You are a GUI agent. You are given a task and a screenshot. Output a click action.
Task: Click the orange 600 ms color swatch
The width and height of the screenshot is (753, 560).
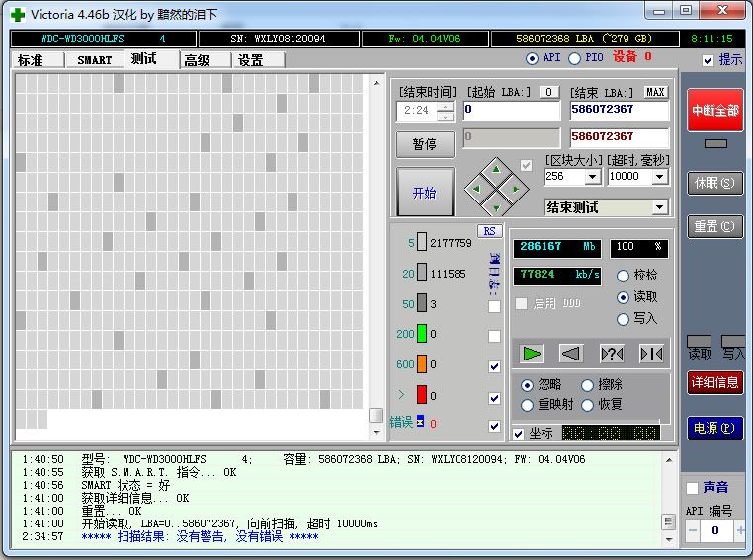[421, 364]
